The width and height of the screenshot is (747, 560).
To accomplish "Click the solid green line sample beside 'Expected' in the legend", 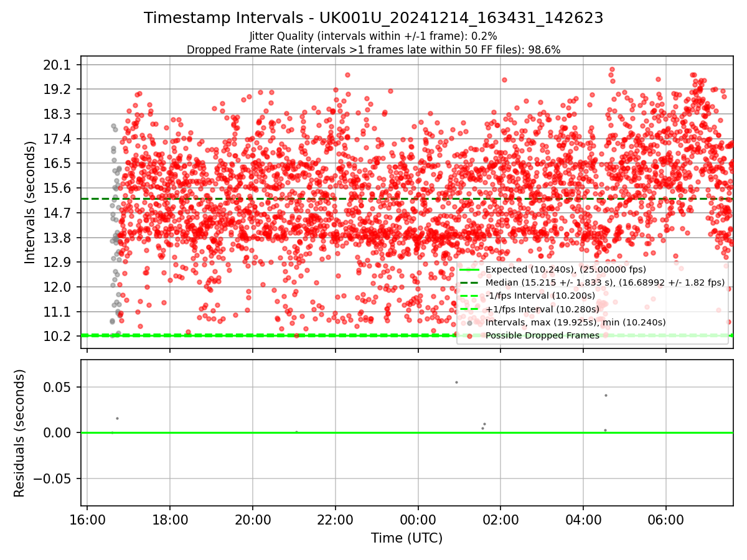I will coord(470,269).
